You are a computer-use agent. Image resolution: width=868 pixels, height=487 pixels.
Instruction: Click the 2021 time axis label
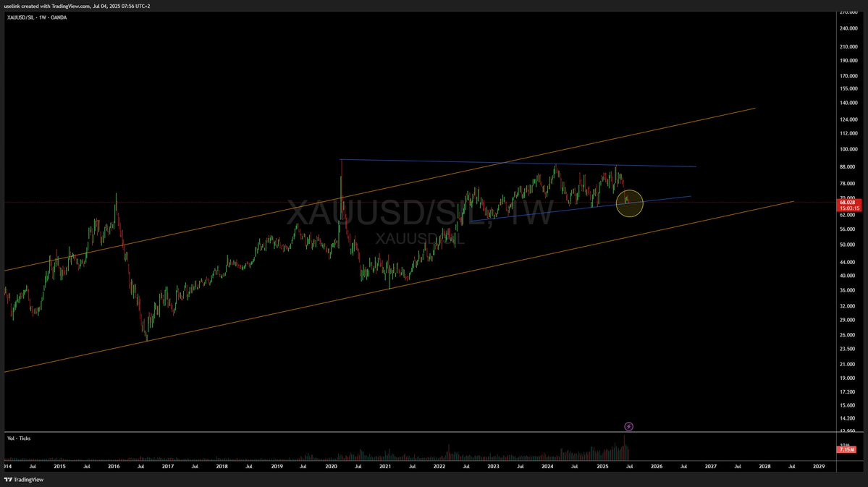point(385,467)
